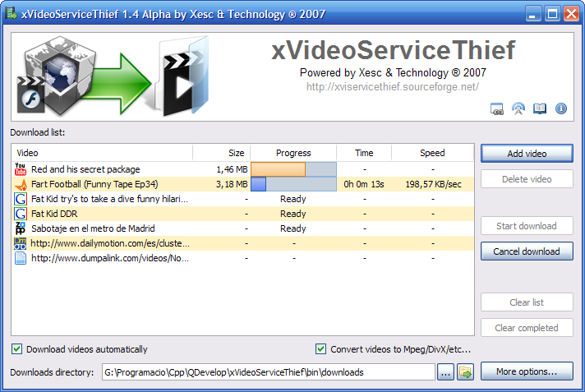Screen dimensions: 585x392
Task: Click the Speed column header
Action: (432, 153)
